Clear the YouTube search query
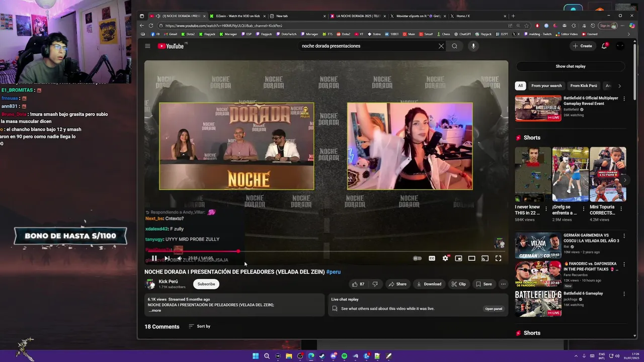The height and width of the screenshot is (362, 644). pyautogui.click(x=441, y=46)
